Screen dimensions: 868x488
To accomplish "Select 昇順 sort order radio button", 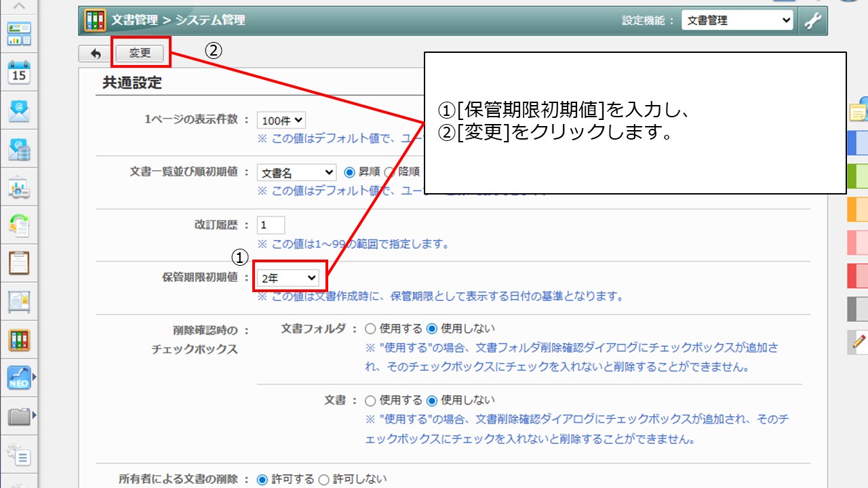I will (350, 172).
